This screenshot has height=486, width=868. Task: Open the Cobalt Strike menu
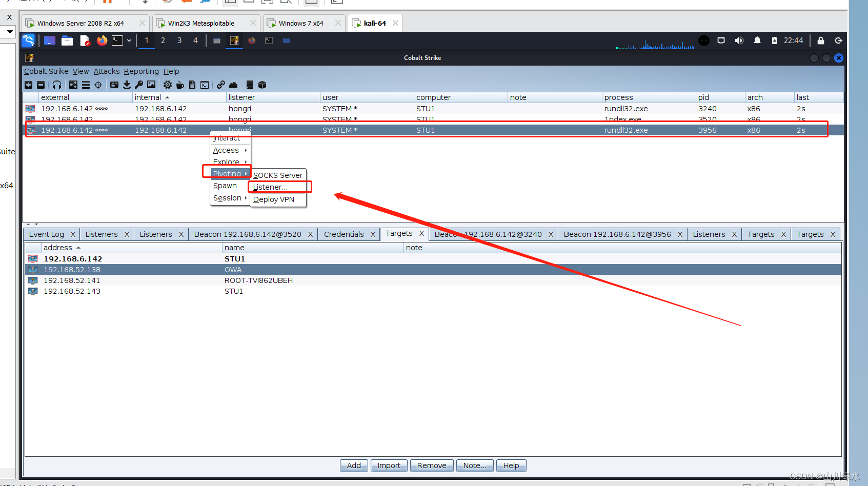pos(46,71)
